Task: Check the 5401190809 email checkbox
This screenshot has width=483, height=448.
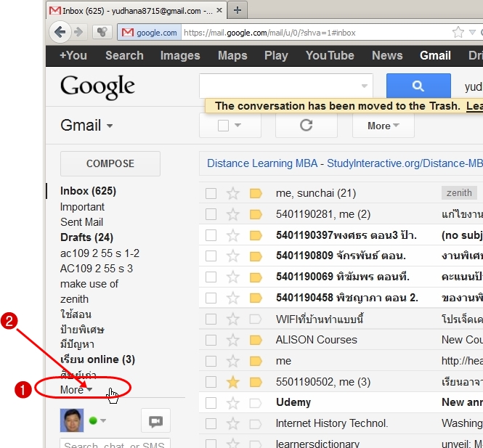Action: tap(211, 256)
